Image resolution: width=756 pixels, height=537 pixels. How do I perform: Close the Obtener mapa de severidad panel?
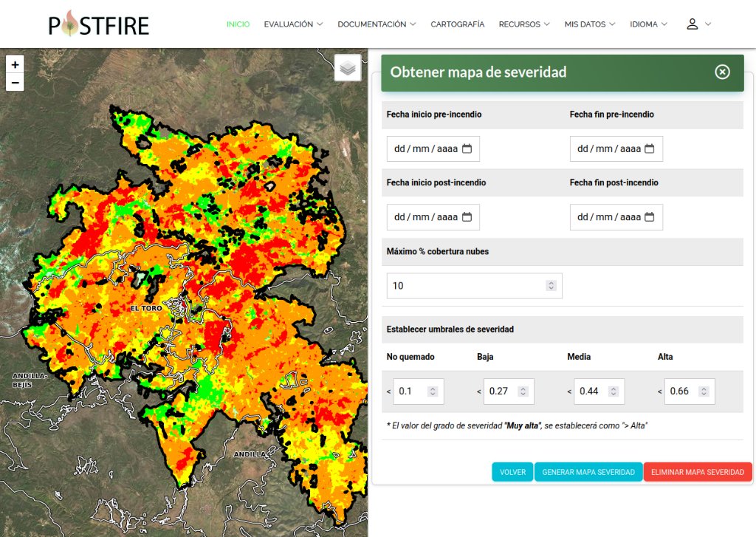tap(722, 72)
